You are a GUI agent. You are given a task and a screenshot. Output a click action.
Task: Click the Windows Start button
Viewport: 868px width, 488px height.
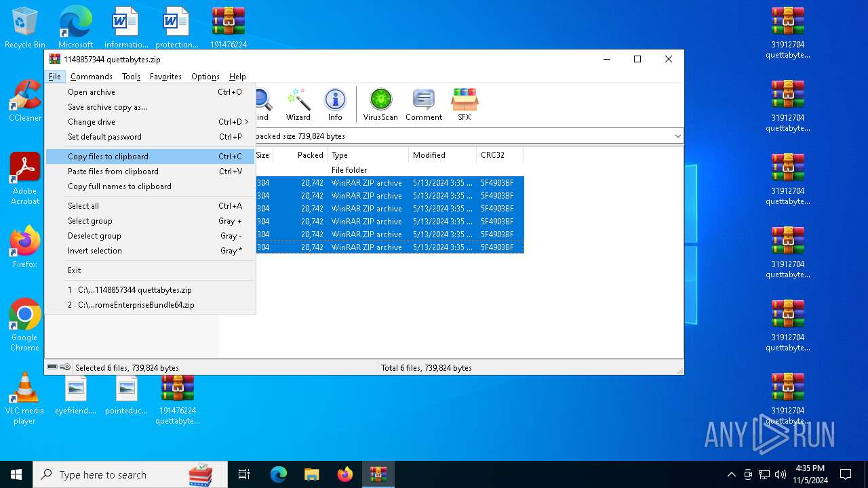(x=16, y=474)
